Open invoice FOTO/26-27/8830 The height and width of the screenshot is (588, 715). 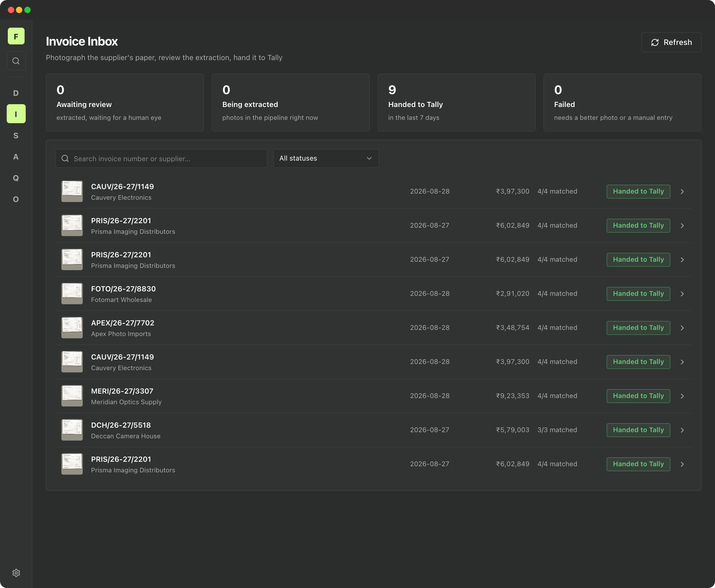tap(374, 294)
